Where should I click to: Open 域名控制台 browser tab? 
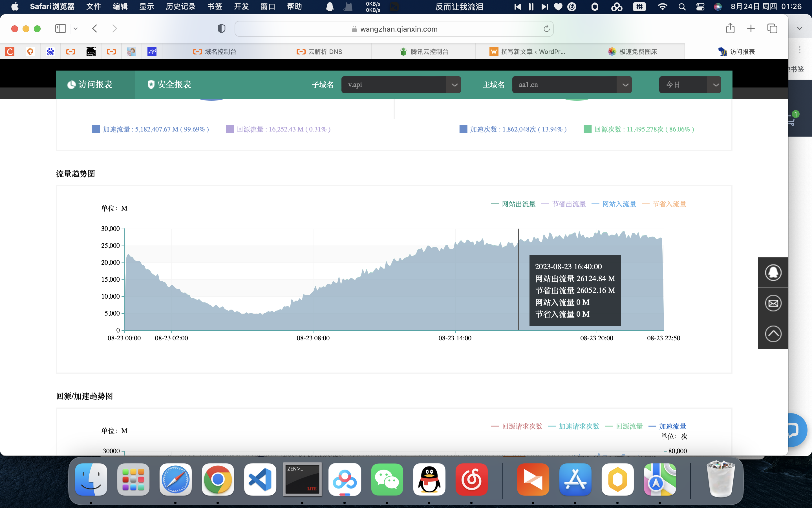point(215,52)
